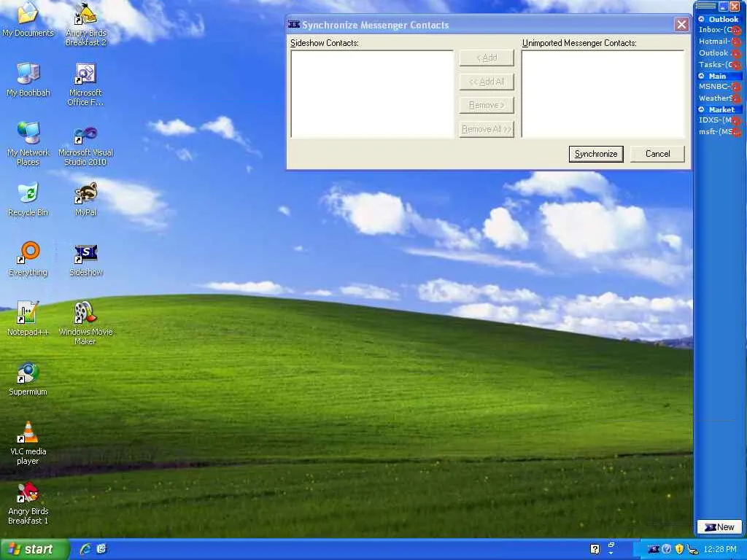Click inside the Unimported Messenger Contacts list

tap(603, 94)
